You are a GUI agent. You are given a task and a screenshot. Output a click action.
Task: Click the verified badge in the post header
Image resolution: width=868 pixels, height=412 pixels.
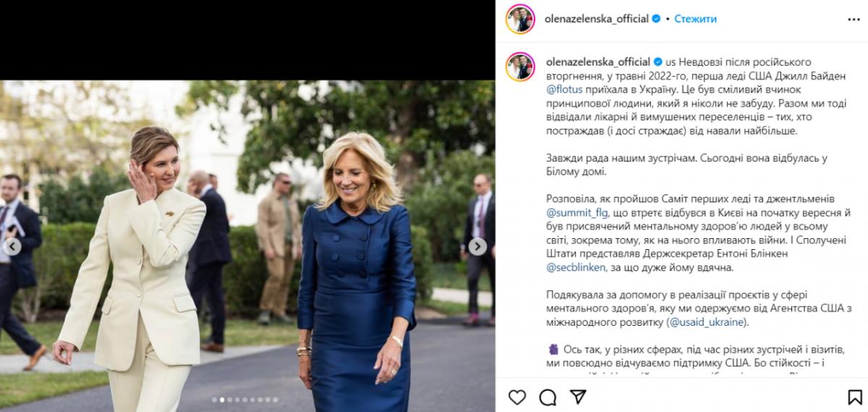pyautogui.click(x=655, y=19)
